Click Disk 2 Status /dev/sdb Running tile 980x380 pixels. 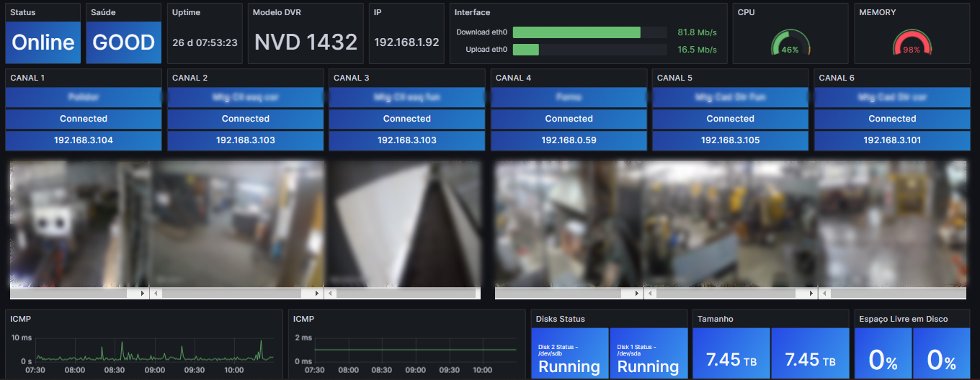coord(570,353)
